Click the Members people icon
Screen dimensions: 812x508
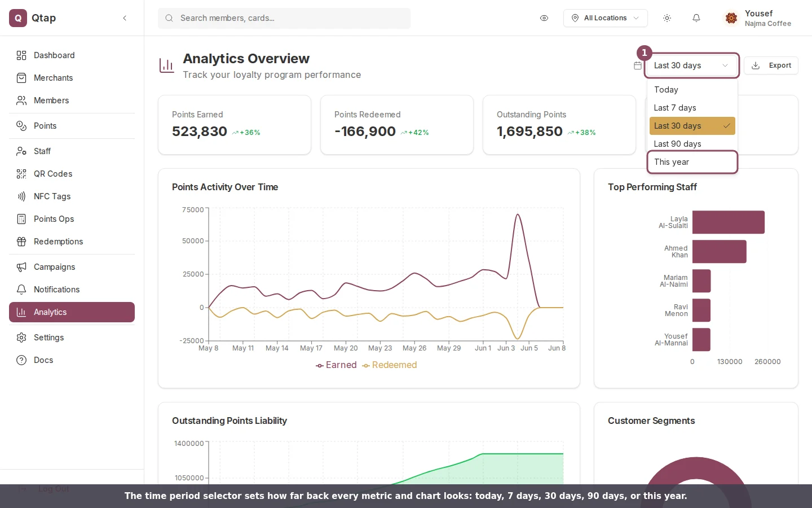coord(21,100)
